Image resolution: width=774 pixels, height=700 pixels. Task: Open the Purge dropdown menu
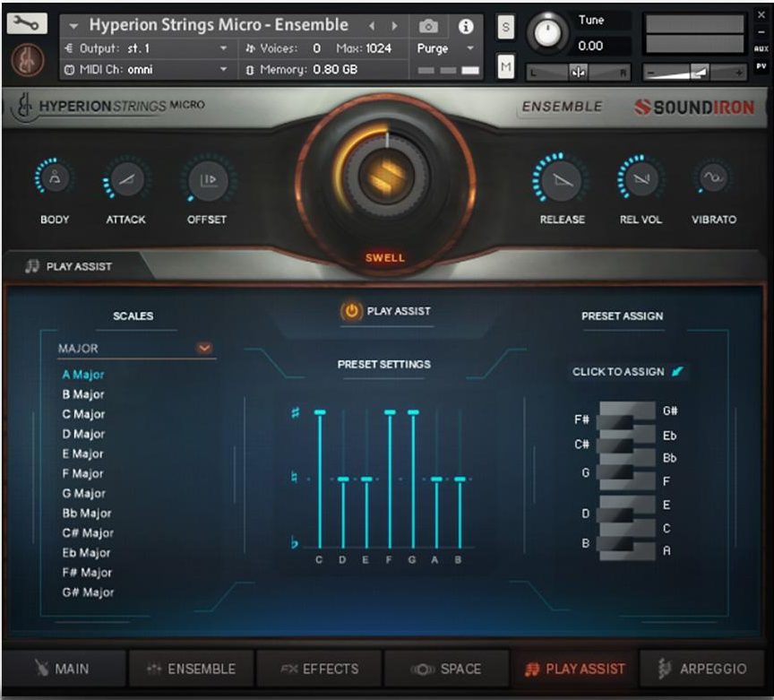tap(446, 48)
